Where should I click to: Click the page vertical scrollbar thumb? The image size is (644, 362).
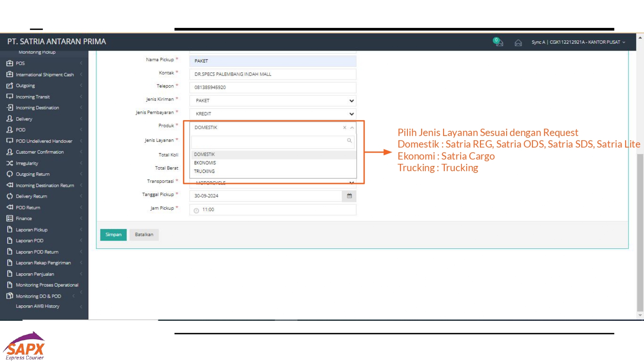640,232
